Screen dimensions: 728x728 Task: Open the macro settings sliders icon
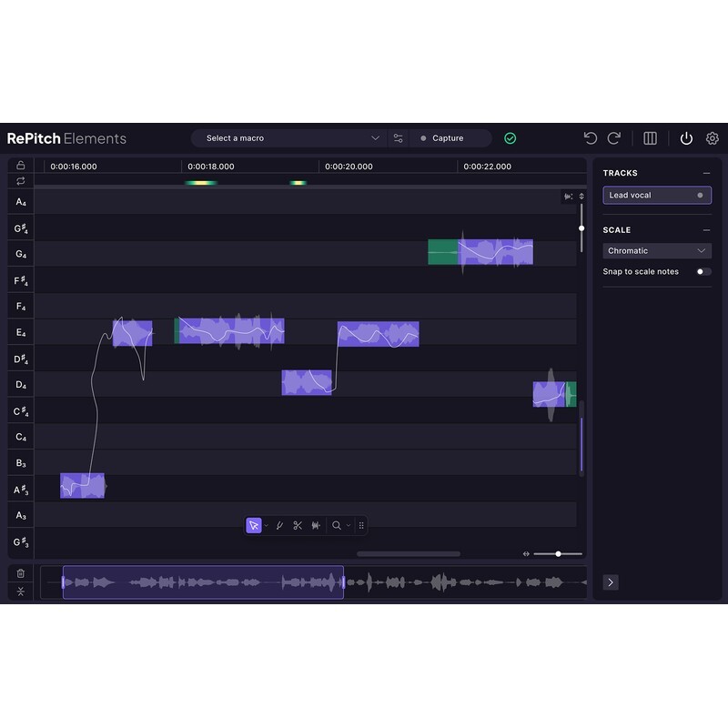click(398, 138)
